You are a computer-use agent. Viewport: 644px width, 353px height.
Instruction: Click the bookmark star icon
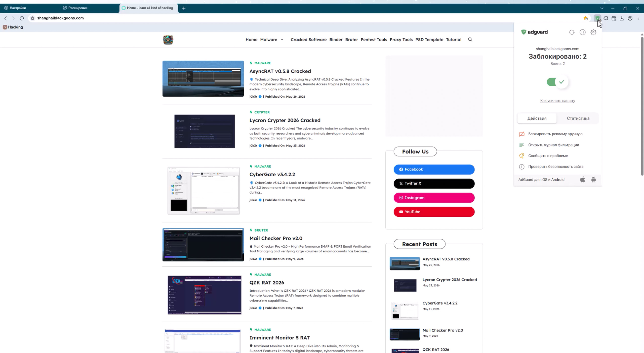[x=586, y=18]
